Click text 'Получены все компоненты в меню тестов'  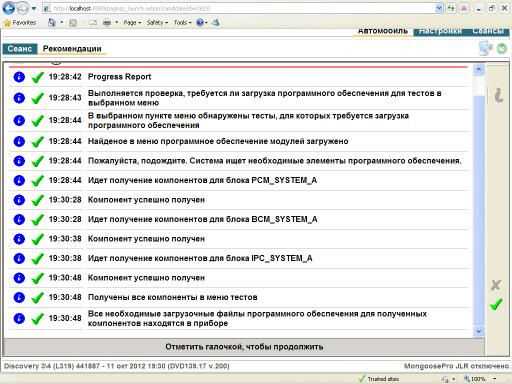coord(173,297)
